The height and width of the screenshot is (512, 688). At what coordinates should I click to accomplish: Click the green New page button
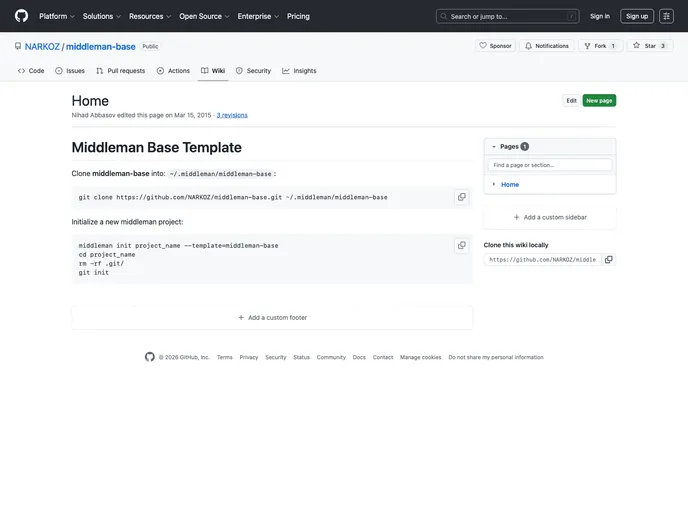(x=599, y=101)
